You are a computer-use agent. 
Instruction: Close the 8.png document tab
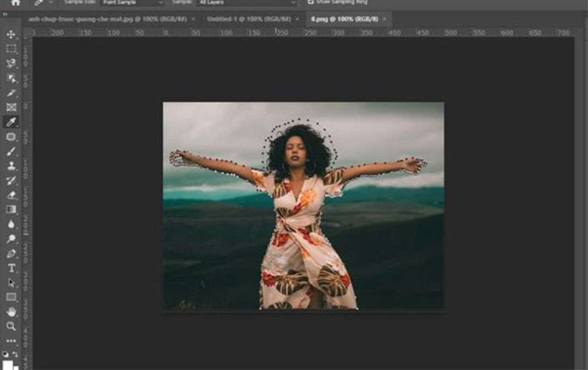point(384,19)
